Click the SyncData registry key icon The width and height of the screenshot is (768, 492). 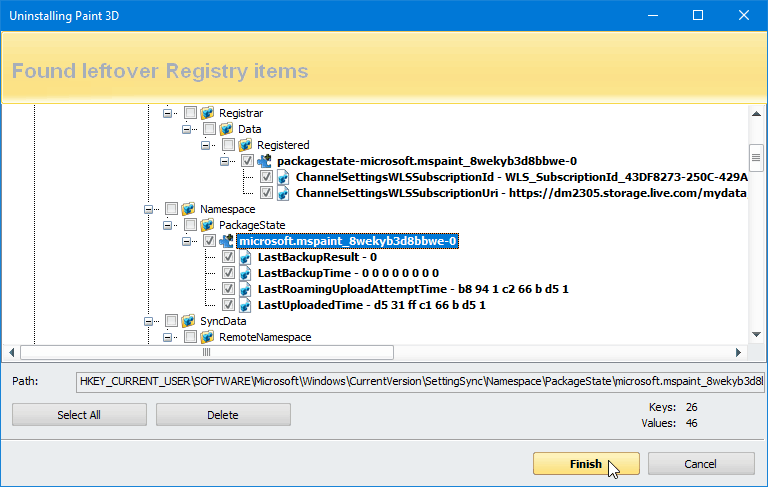(188, 321)
